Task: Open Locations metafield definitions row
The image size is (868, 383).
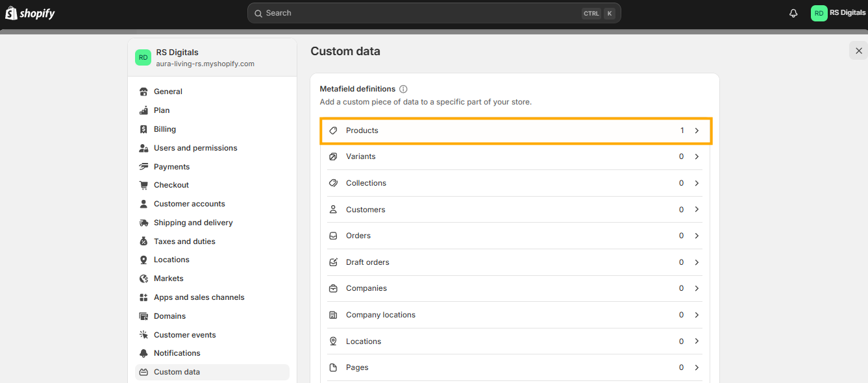Action: 515,341
